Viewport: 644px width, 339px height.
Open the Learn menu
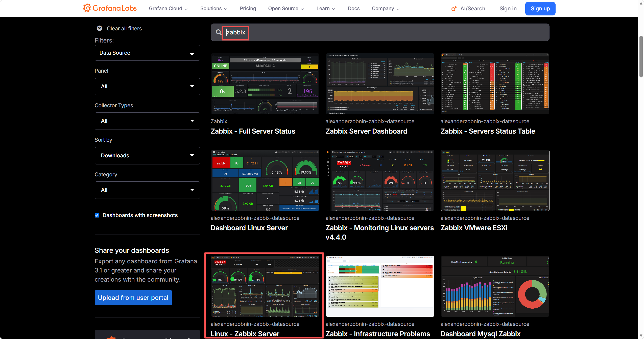[326, 9]
